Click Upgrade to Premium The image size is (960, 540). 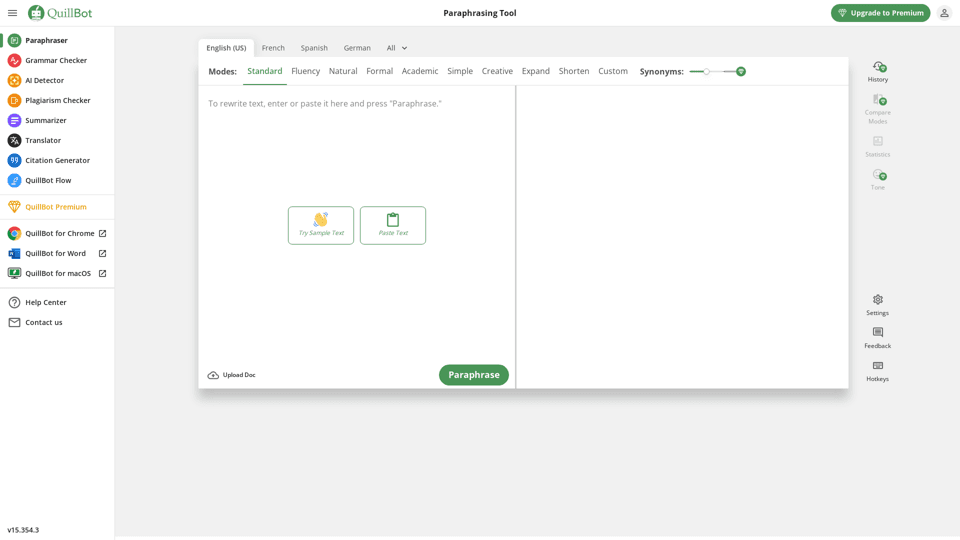(880, 13)
